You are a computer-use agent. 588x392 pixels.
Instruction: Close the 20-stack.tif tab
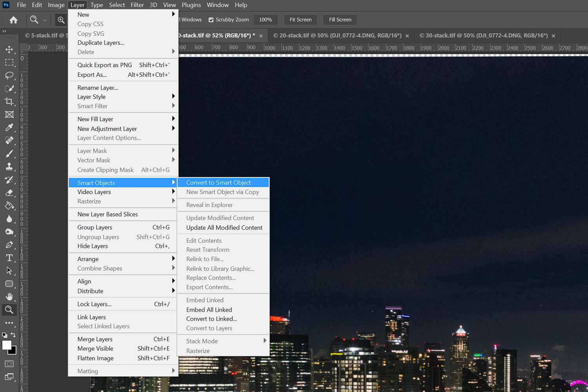[407, 36]
